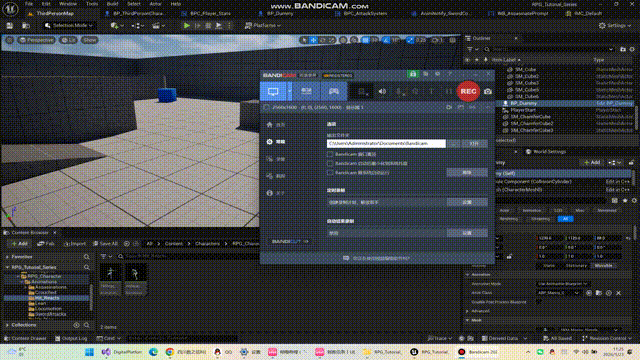This screenshot has height=360, width=640.
Task: Toggle the first Bandicam checkbox under output folder
Action: point(330,154)
